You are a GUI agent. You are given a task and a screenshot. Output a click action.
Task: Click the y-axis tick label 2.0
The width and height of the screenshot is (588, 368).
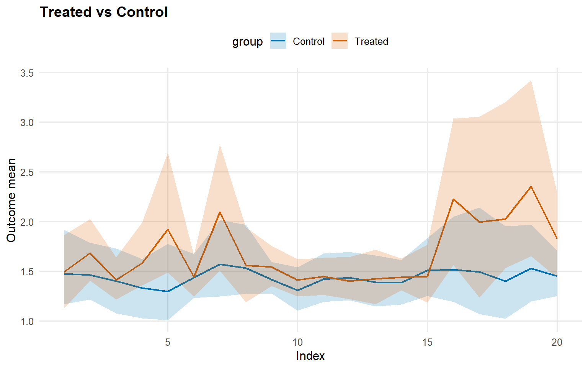(27, 222)
